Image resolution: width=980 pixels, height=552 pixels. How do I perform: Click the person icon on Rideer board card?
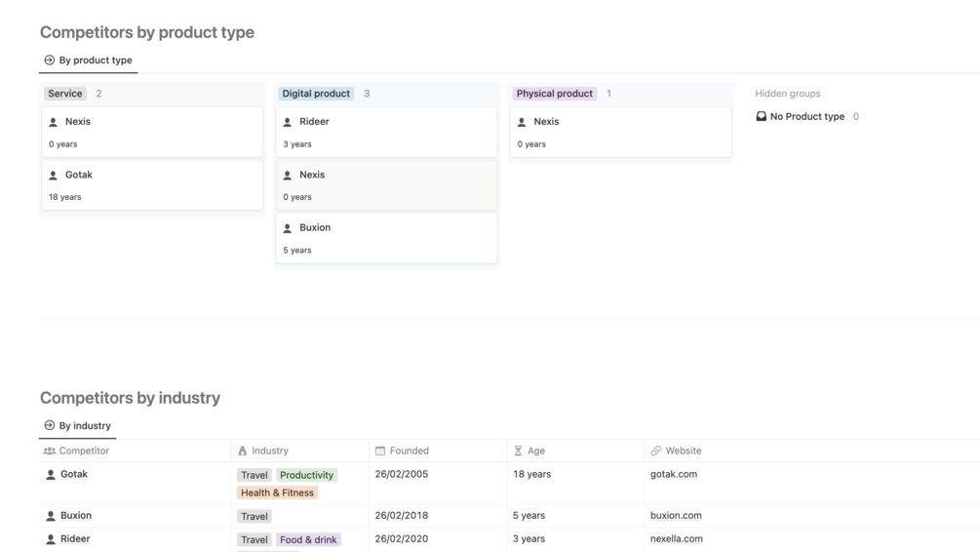(288, 123)
